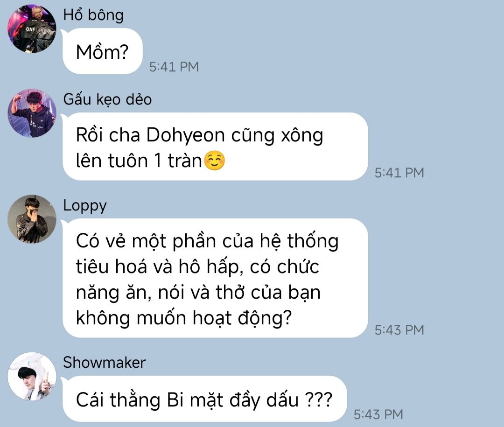Screen dimensions: 504x427
Task: Click Showmaker's "Cái thằng Bi" message bubble
Action: (x=205, y=399)
